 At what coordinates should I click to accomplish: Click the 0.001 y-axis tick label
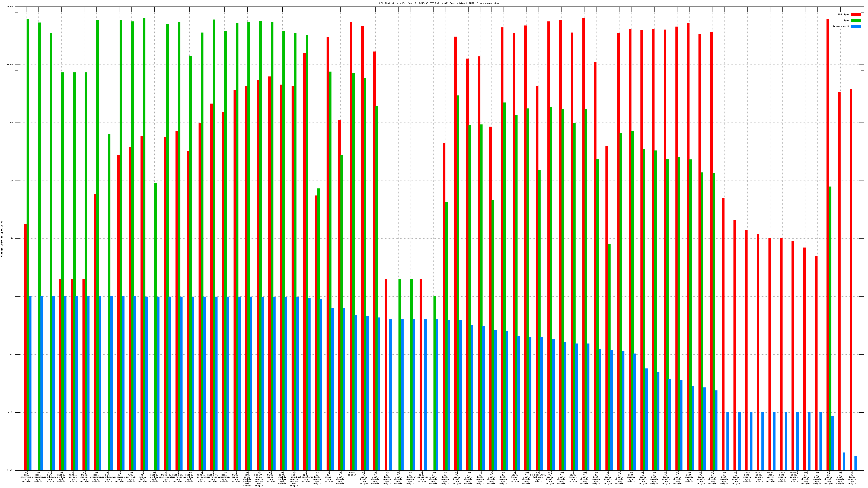pos(11,470)
